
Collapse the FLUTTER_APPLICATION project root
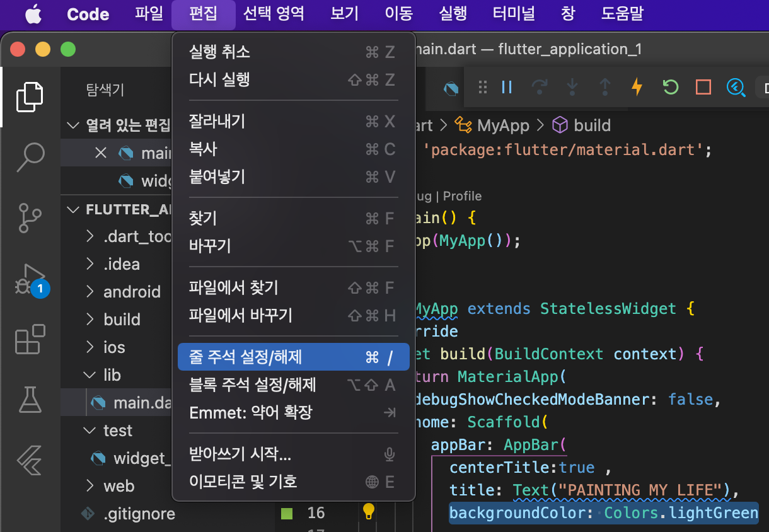pyautogui.click(x=73, y=209)
